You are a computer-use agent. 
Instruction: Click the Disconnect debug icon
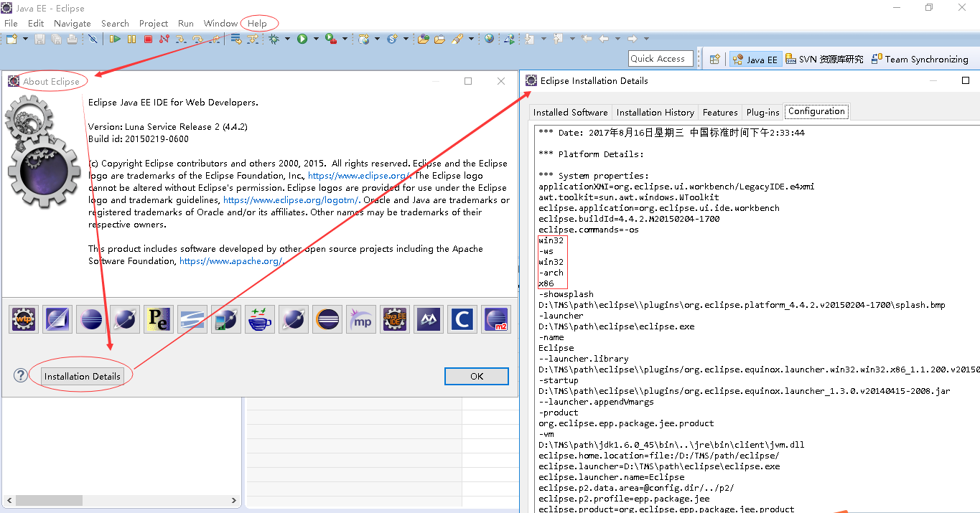coord(164,39)
